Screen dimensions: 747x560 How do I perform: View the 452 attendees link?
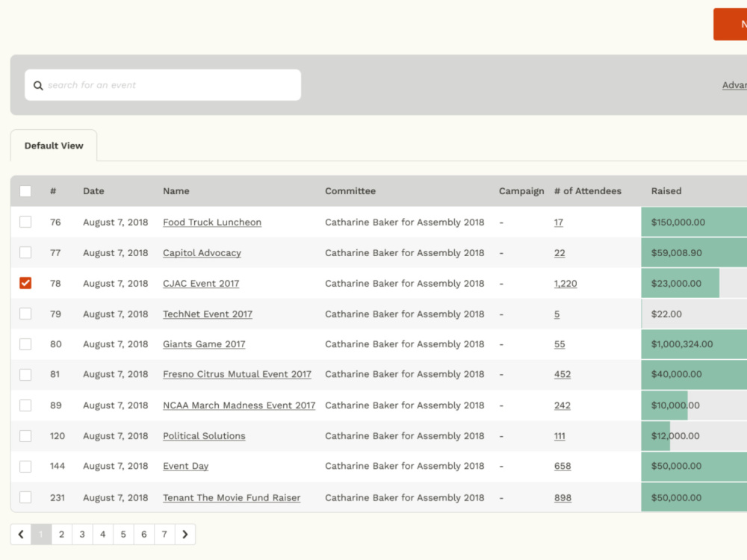[x=562, y=374]
